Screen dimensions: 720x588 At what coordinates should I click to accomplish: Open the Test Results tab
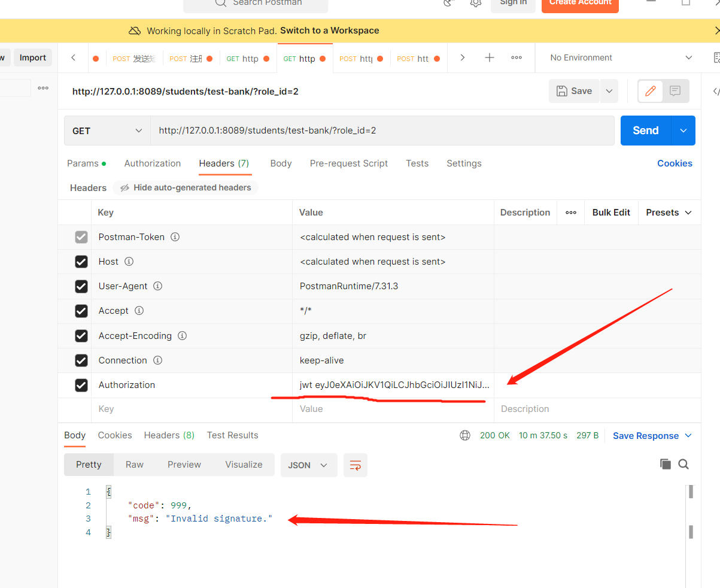[233, 435]
